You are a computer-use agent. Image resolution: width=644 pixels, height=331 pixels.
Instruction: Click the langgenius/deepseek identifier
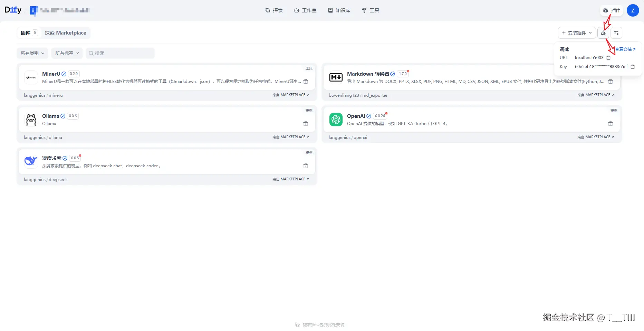(46, 180)
